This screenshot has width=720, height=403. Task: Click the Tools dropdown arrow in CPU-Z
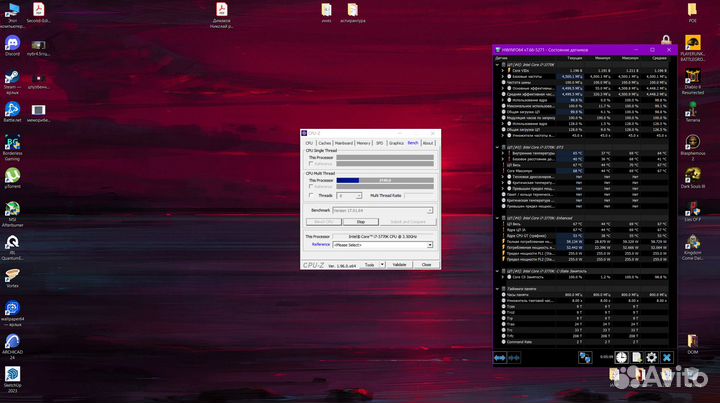[382, 265]
